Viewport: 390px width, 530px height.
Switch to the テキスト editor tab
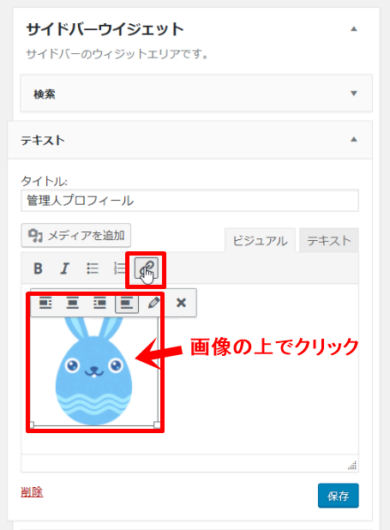pyautogui.click(x=329, y=241)
